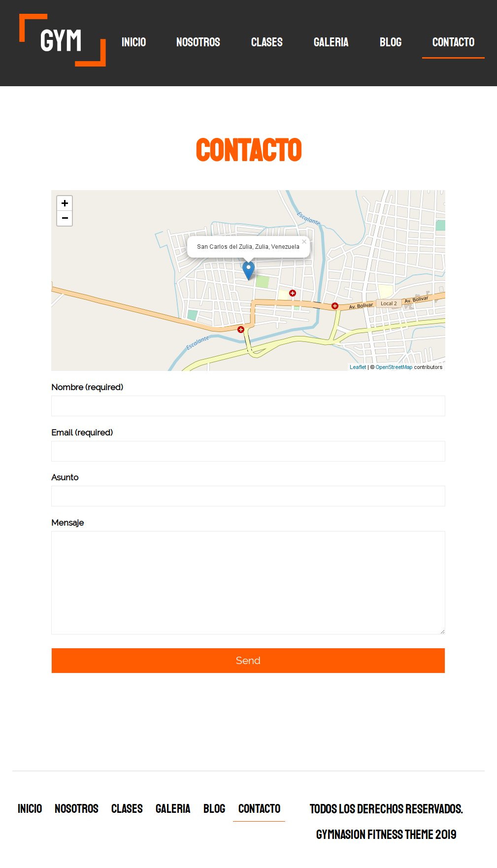This screenshot has width=497, height=868.
Task: Click into the Email field
Action: pyautogui.click(x=248, y=451)
